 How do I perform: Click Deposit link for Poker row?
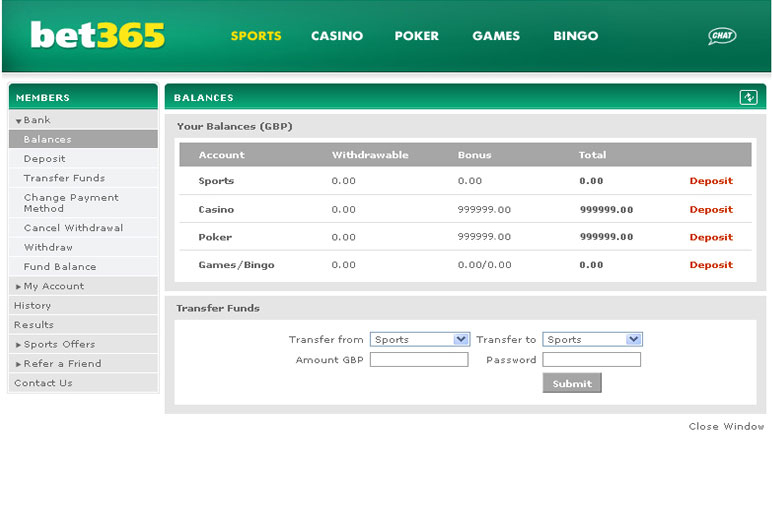point(711,237)
